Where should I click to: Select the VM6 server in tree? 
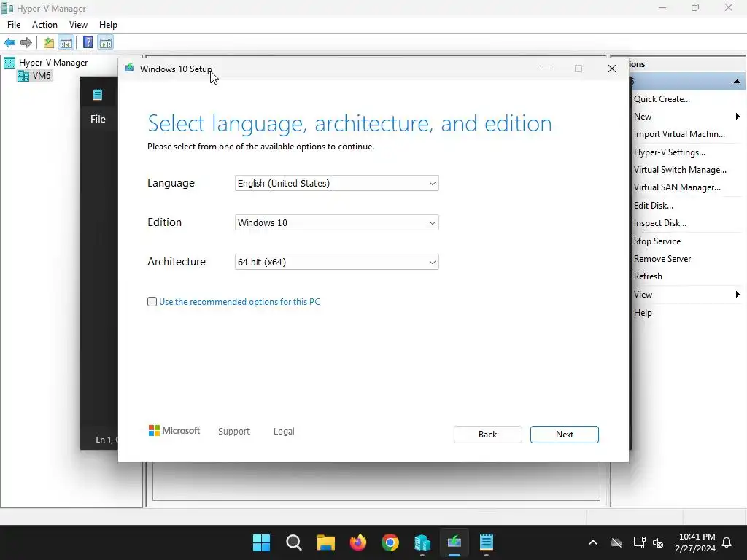tap(42, 76)
